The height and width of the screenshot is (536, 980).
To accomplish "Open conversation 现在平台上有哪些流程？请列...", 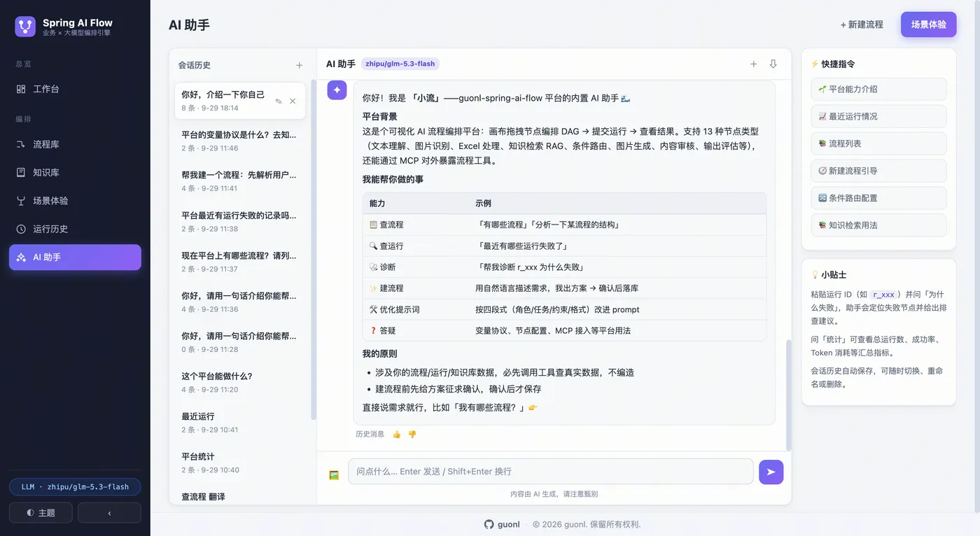I will pos(240,262).
